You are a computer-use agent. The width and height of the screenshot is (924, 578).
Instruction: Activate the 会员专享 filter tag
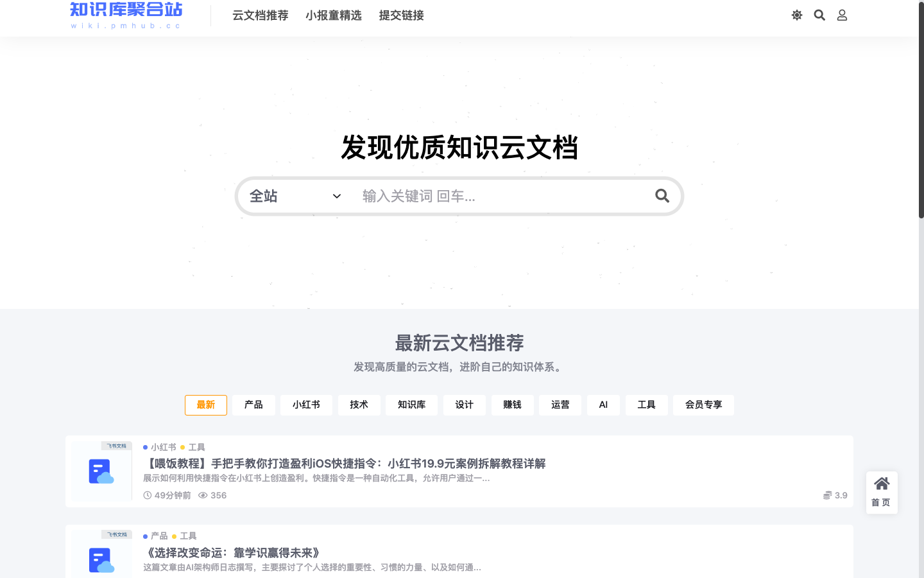tap(703, 405)
